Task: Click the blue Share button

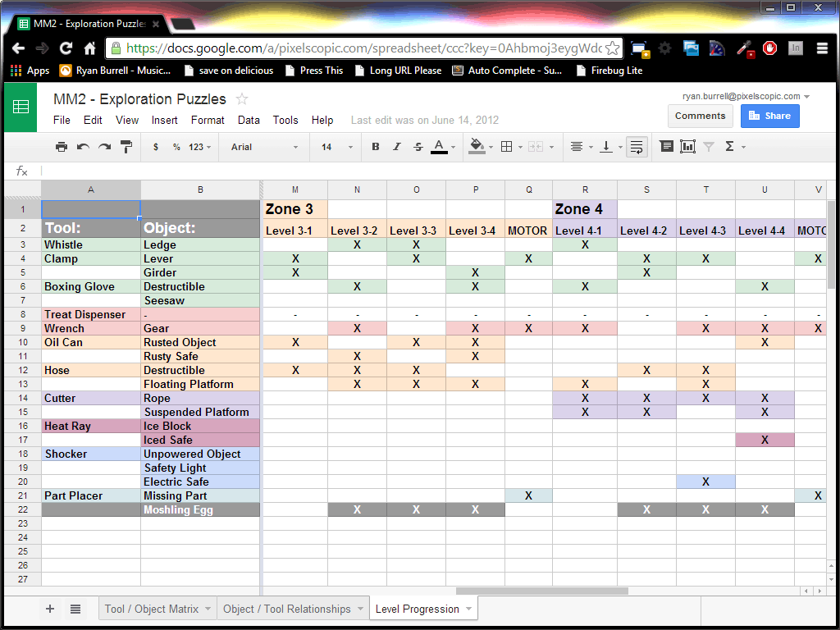Action: click(769, 116)
